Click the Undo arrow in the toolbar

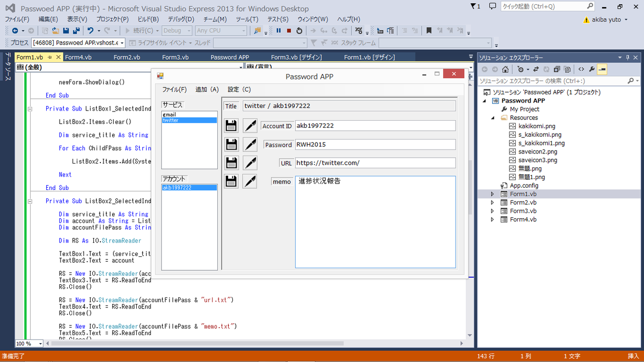91,31
